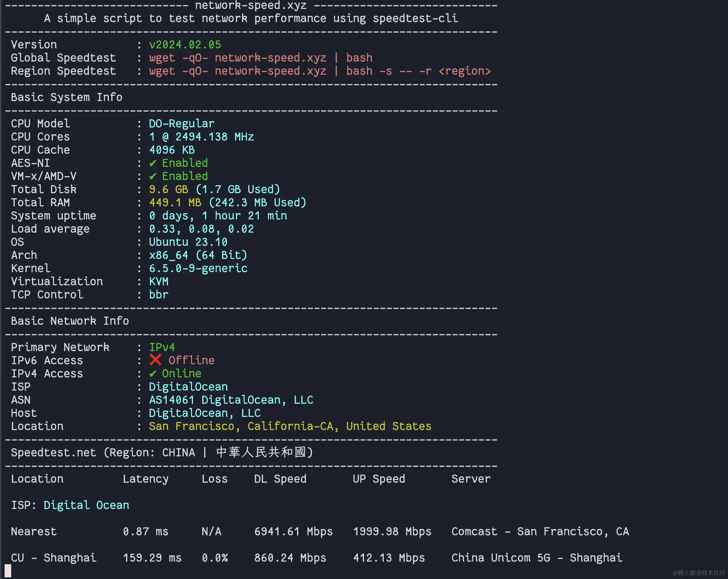The height and width of the screenshot is (579, 728).
Task: Click the CPU Cache value 4096 KB
Action: [172, 150]
